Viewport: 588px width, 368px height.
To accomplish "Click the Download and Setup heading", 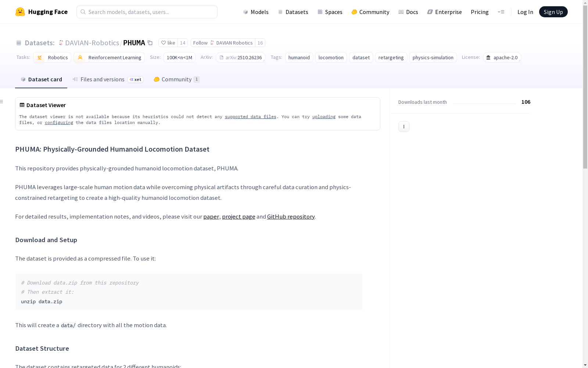I will pos(46,240).
